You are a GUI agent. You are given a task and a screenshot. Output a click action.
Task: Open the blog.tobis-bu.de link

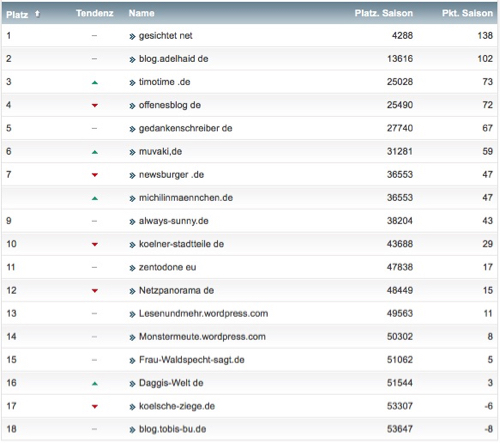pos(172,429)
